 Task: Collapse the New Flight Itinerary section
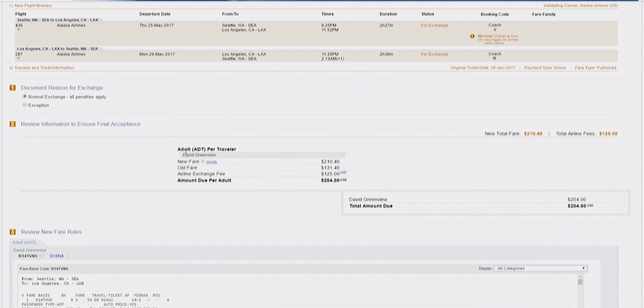click(11, 6)
